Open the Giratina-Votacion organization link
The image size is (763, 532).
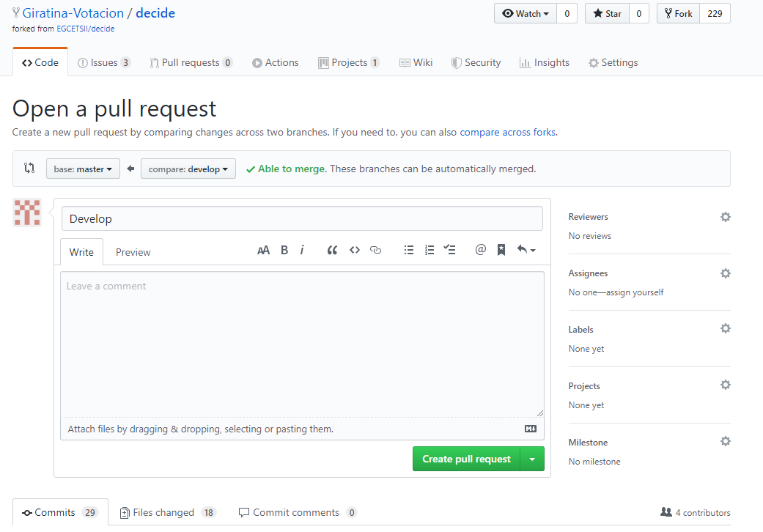[73, 13]
